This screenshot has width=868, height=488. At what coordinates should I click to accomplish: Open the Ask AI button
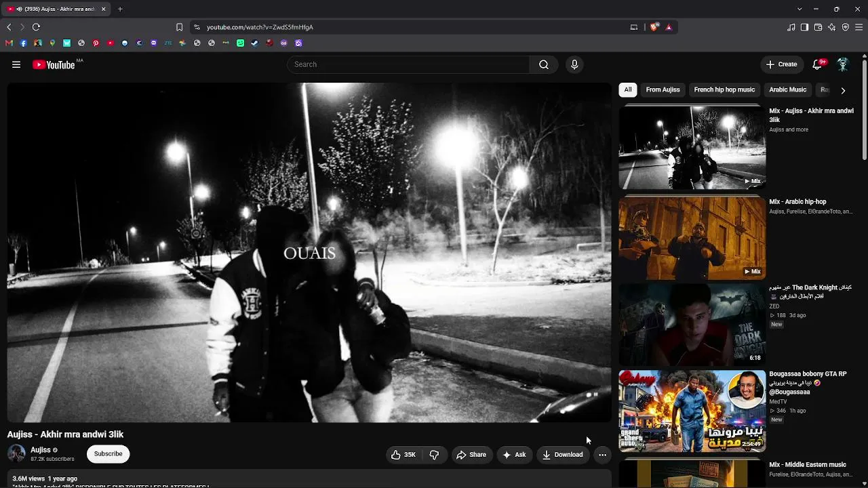click(x=514, y=455)
